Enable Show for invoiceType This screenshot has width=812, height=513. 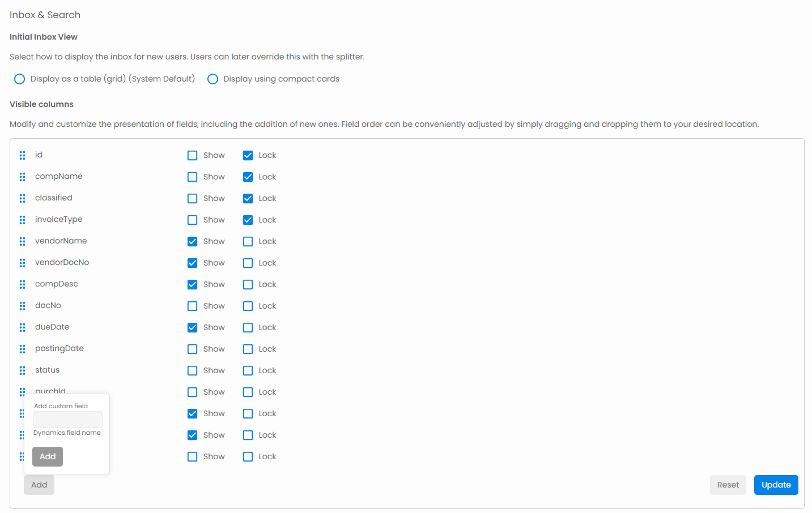(x=193, y=220)
